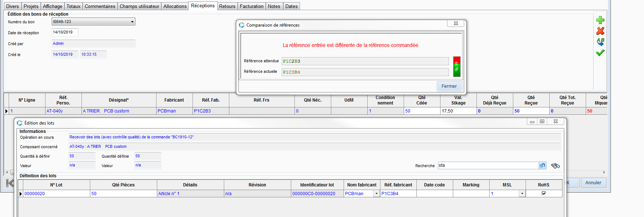Validate reception with green checkmark icon

click(x=600, y=53)
